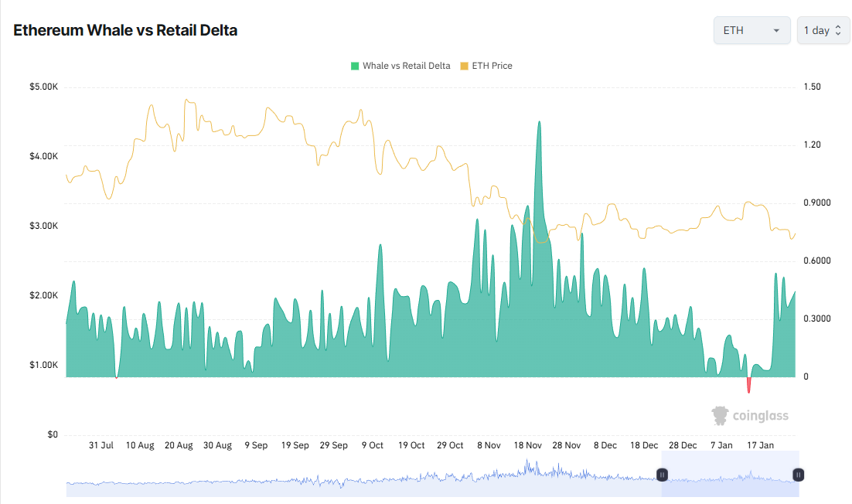Click the coinglass watermark logo icon
Viewport: 852px width, 504px height.
coord(721,415)
